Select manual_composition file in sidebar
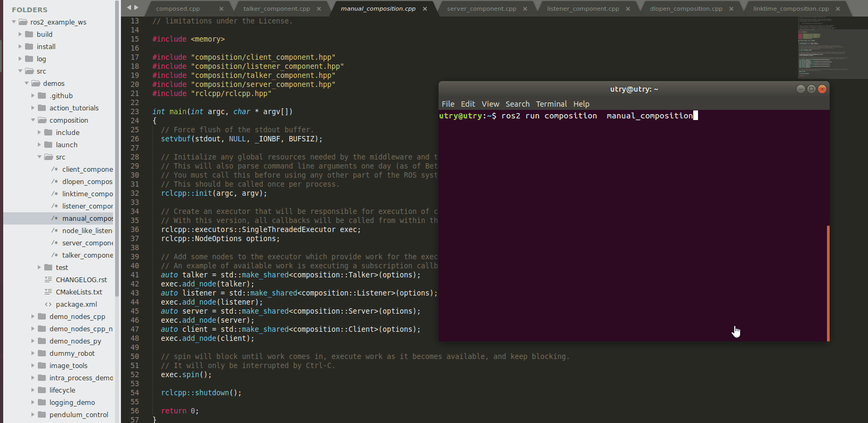 [x=87, y=218]
